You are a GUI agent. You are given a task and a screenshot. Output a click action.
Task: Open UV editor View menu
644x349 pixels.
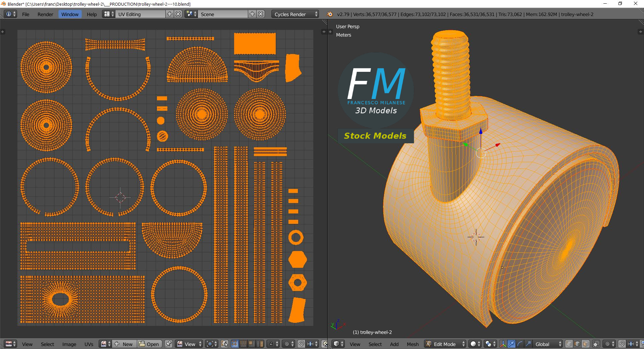[x=27, y=344]
